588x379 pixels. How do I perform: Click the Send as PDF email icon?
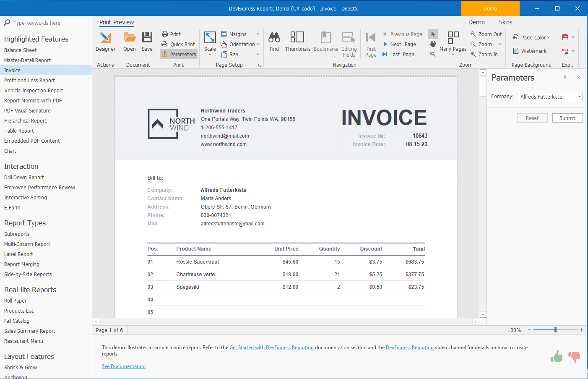(565, 51)
